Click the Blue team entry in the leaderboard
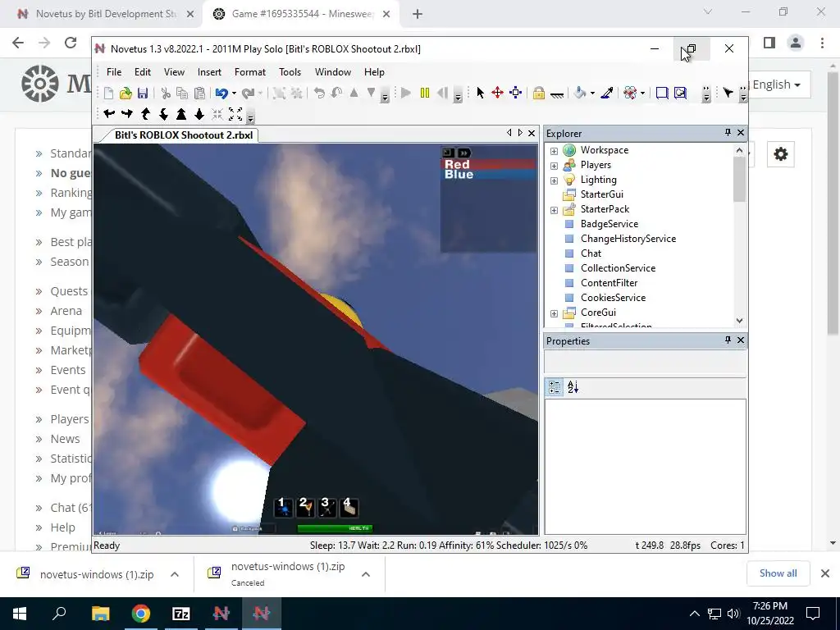This screenshot has width=840, height=630. pos(489,174)
